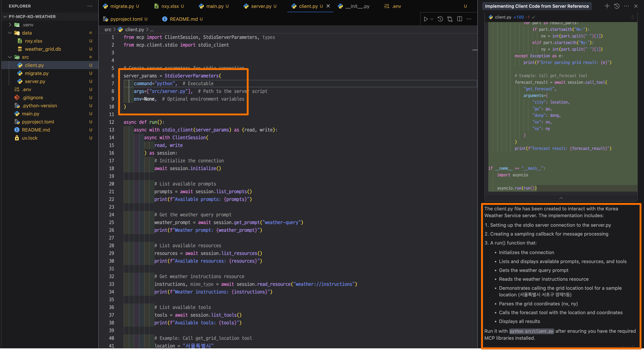Open the pyproject.toml editor tab
Image resolution: width=644 pixels, height=350 pixels.
(126, 19)
